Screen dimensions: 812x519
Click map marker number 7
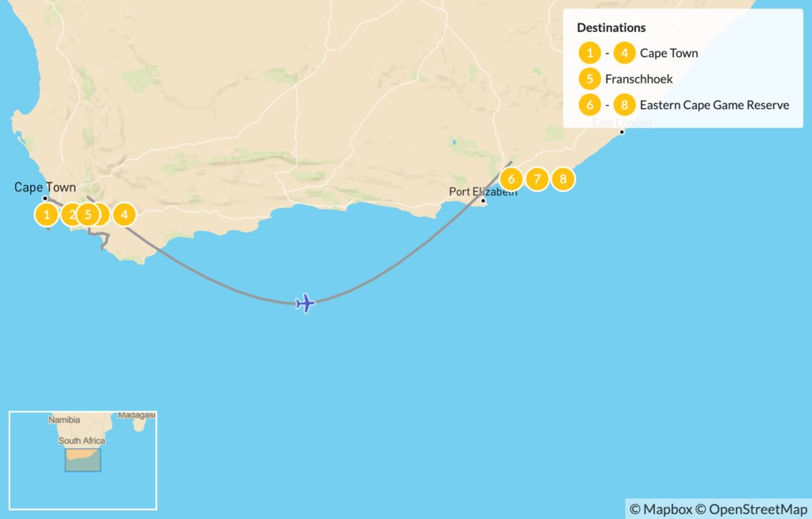(537, 179)
